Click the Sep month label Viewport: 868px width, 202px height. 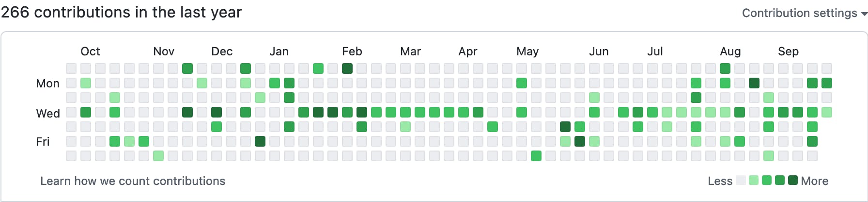click(x=788, y=51)
